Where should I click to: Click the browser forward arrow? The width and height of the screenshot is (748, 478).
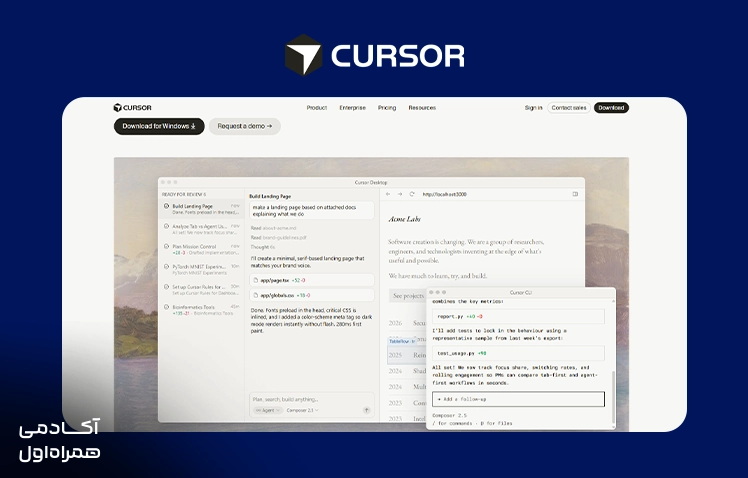(x=400, y=194)
